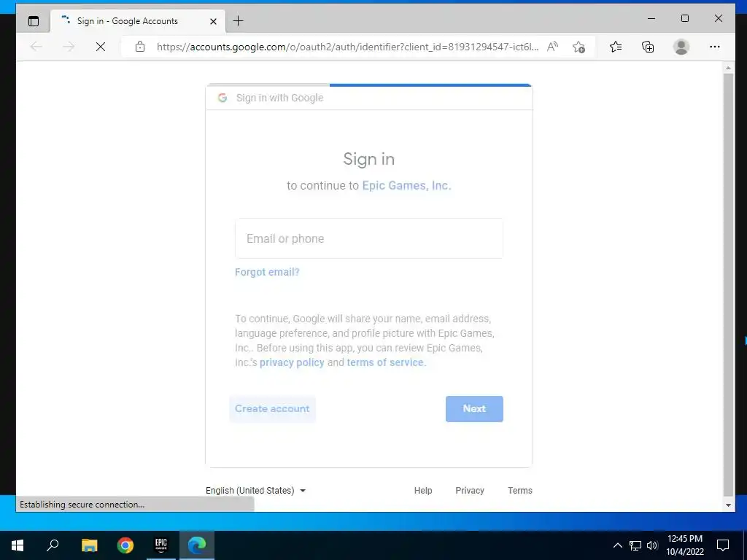Go forward to next page
The image size is (747, 560).
(x=69, y=47)
